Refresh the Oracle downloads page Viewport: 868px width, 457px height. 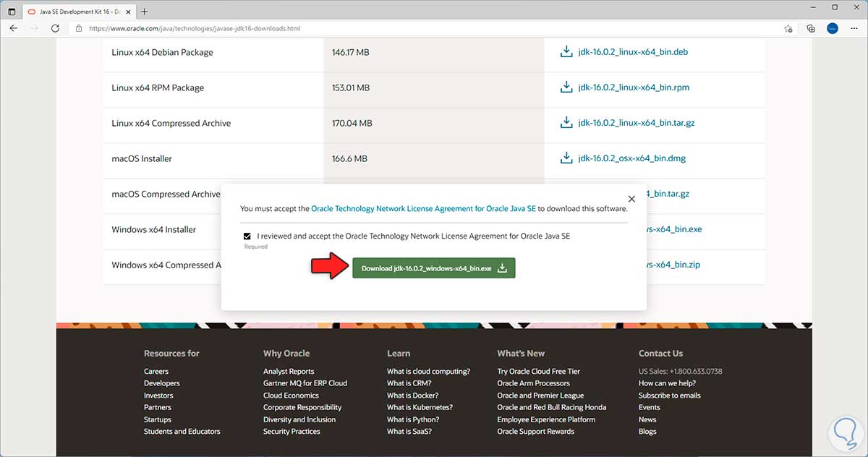click(56, 28)
